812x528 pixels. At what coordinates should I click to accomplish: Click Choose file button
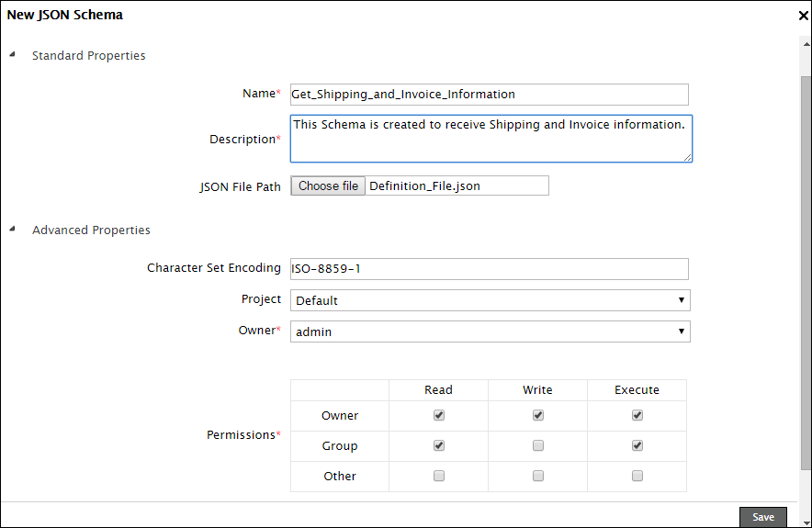(328, 185)
